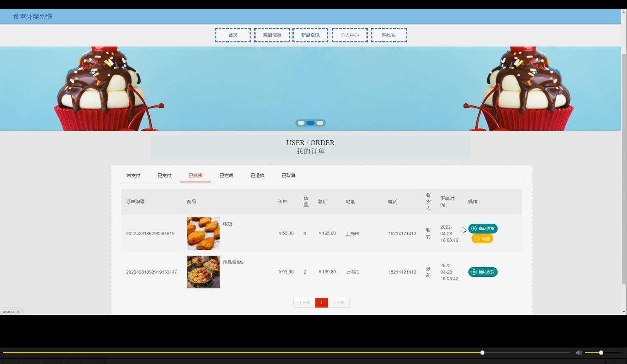The height and width of the screenshot is (364, 627).
Task: Switch to the 已支付 orders tab
Action: [x=164, y=175]
